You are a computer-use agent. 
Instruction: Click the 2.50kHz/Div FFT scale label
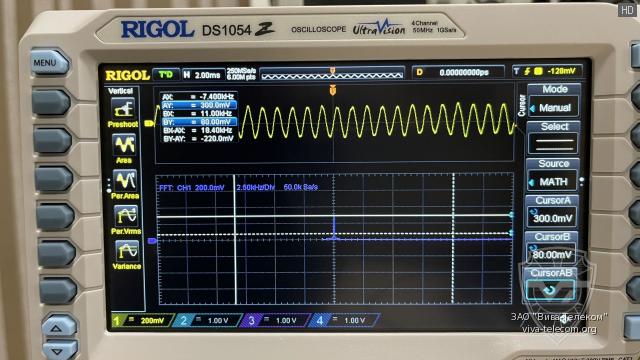point(255,187)
